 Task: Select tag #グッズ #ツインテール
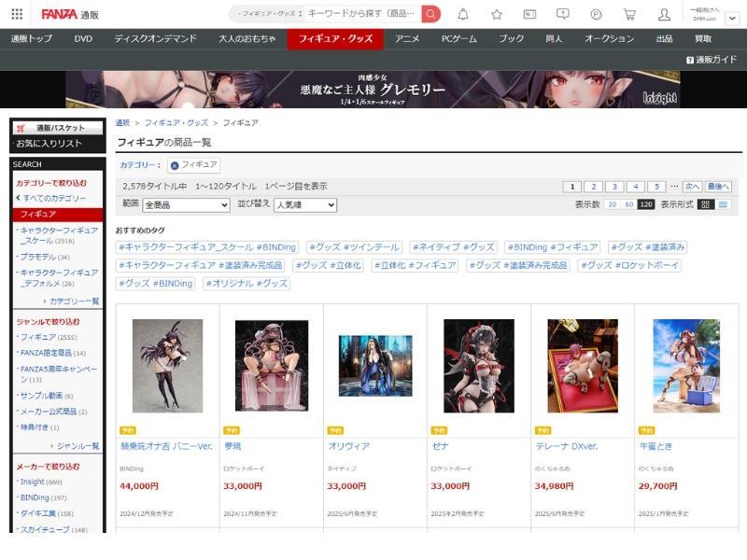tap(354, 247)
